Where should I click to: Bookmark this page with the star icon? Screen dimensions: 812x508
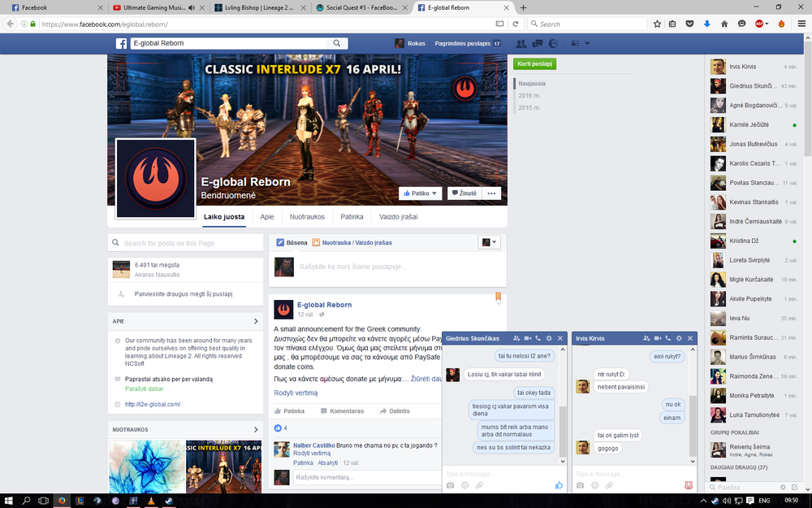coord(657,24)
